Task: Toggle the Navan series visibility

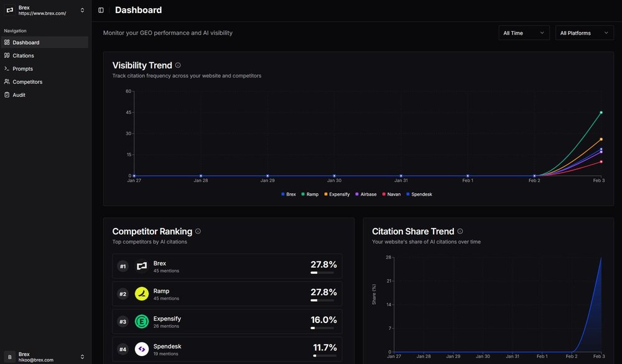Action: [x=392, y=194]
